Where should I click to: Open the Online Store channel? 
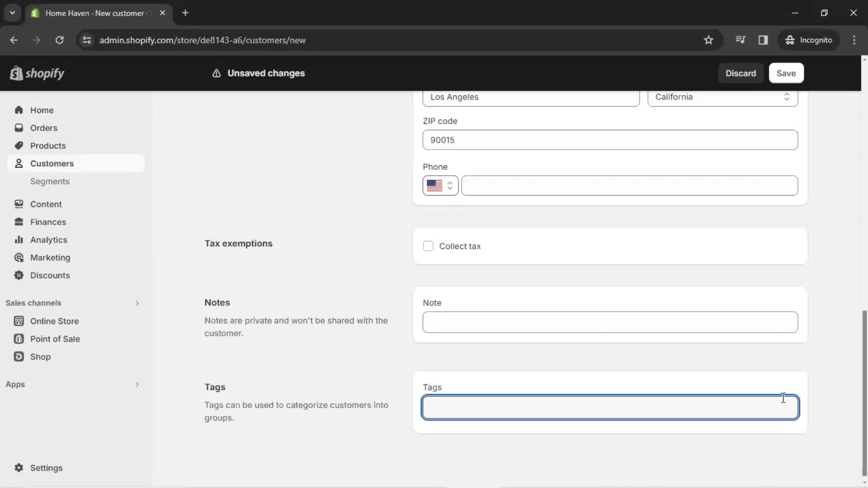click(x=54, y=321)
